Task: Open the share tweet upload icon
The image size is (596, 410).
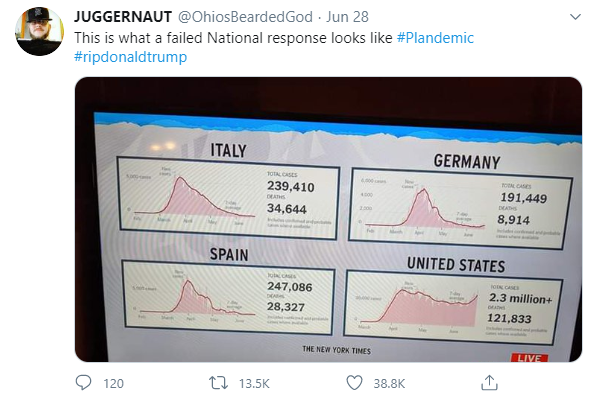Action: 489,383
